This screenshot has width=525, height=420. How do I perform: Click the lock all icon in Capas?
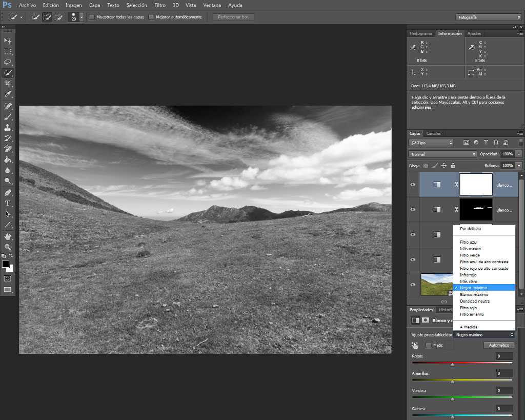pyautogui.click(x=453, y=166)
